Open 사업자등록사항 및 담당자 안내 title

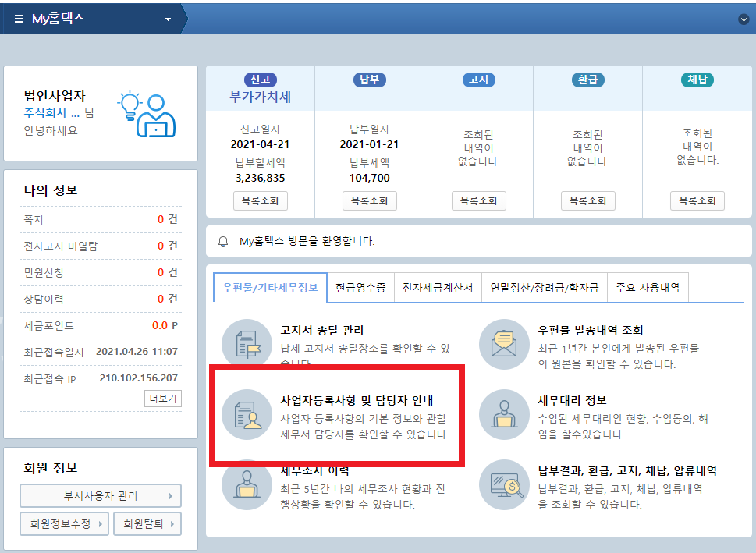pos(357,401)
